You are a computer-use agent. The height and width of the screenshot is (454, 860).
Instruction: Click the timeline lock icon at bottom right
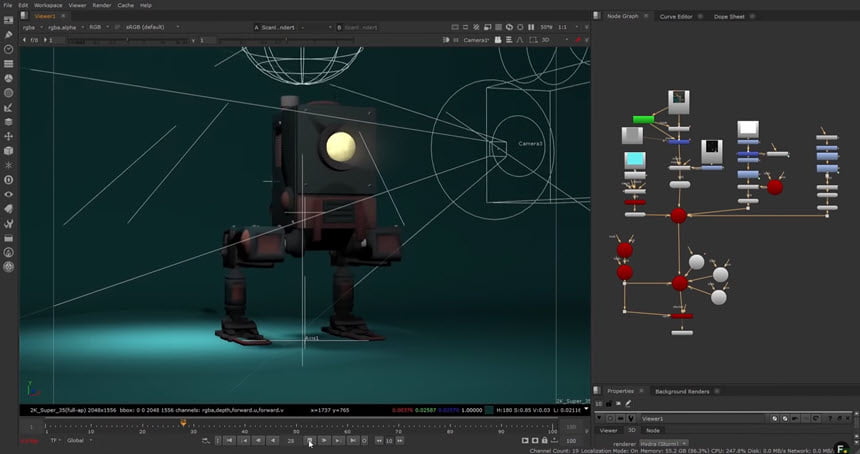pyautogui.click(x=544, y=440)
